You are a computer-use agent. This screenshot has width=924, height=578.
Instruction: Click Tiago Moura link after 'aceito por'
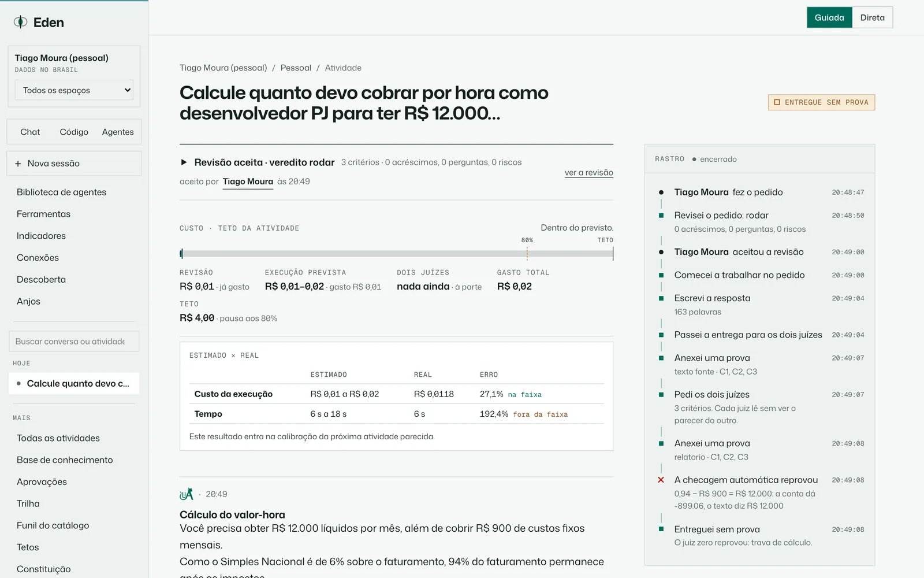pos(248,181)
